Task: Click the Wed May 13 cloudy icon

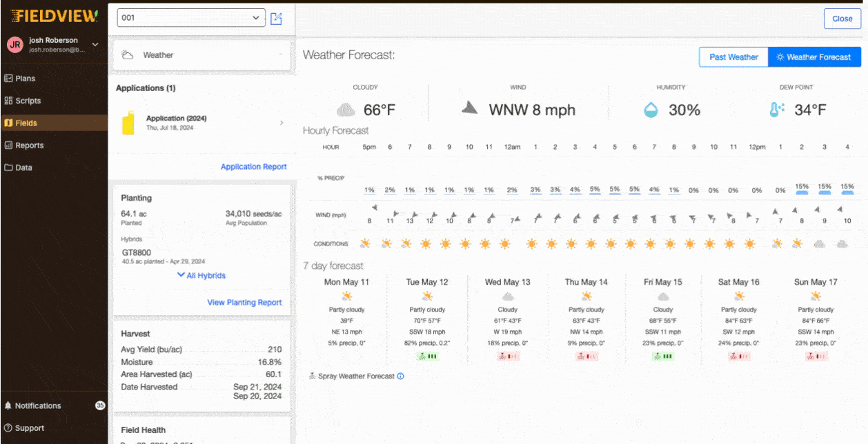Action: point(508,296)
